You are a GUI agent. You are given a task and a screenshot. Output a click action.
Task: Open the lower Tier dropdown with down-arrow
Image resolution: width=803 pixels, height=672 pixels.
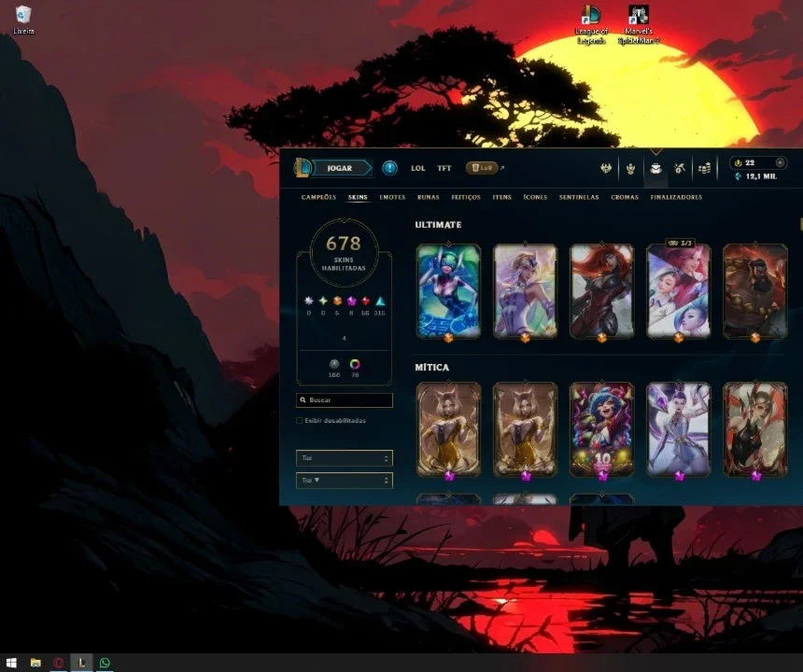(345, 481)
